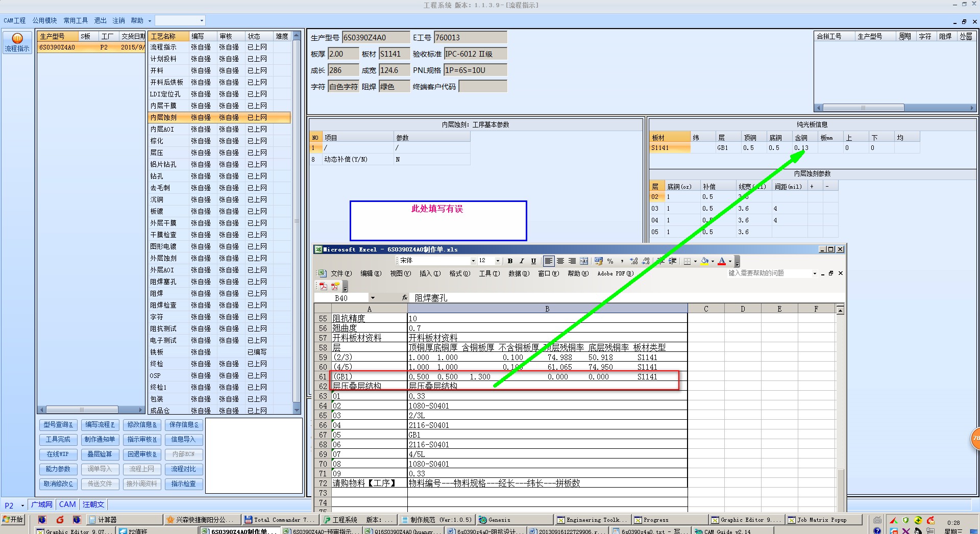Select Excel column C header
980x534 pixels.
tap(706, 309)
